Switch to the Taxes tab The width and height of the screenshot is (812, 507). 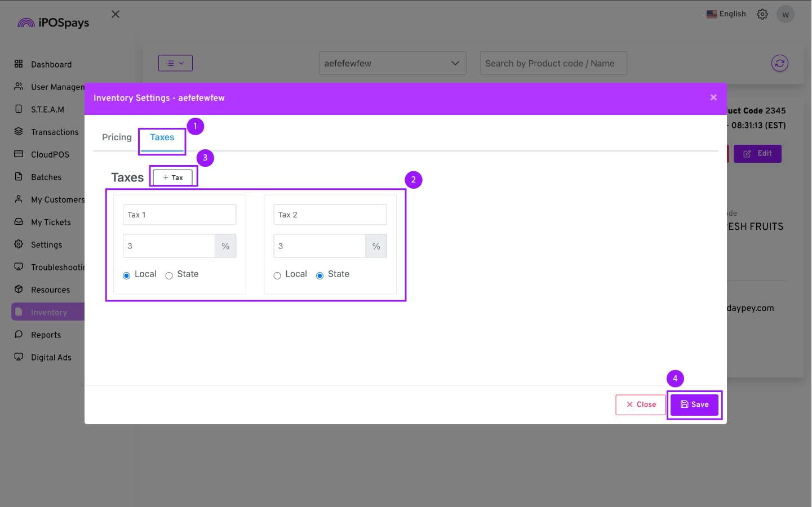point(162,137)
